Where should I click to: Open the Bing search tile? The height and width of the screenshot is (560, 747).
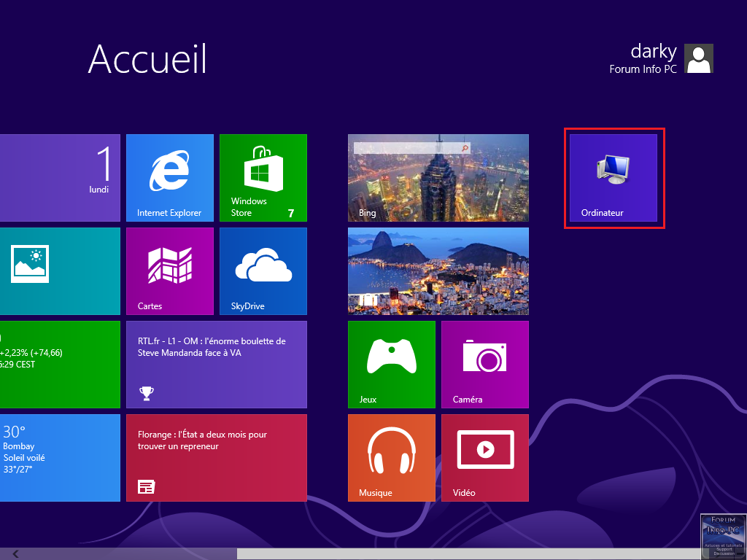coord(438,177)
